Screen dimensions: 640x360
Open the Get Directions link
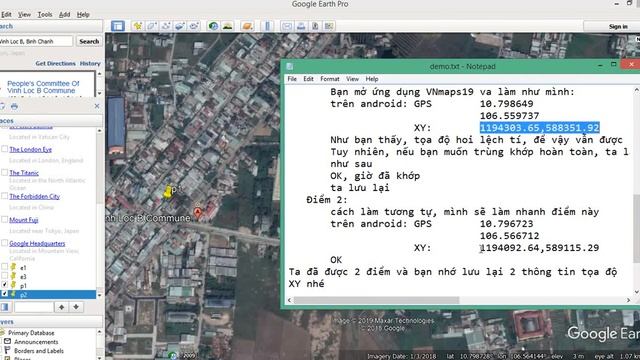pos(56,63)
